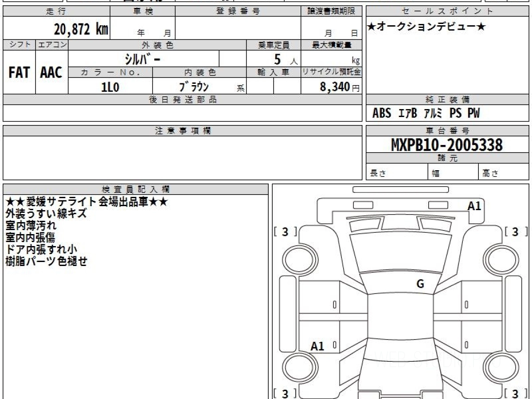
Task: Click the 幅 dimension label
Action: pos(436,173)
